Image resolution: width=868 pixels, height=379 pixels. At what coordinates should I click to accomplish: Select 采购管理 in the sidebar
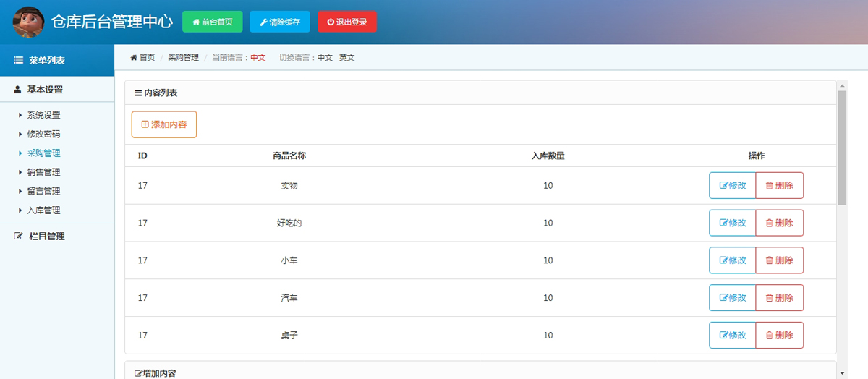click(43, 153)
